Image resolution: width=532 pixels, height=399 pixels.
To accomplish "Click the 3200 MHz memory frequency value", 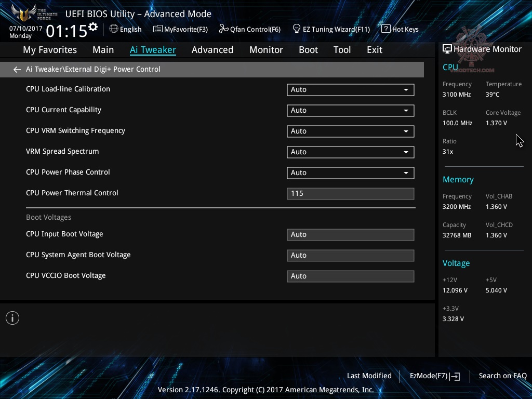I will [457, 207].
